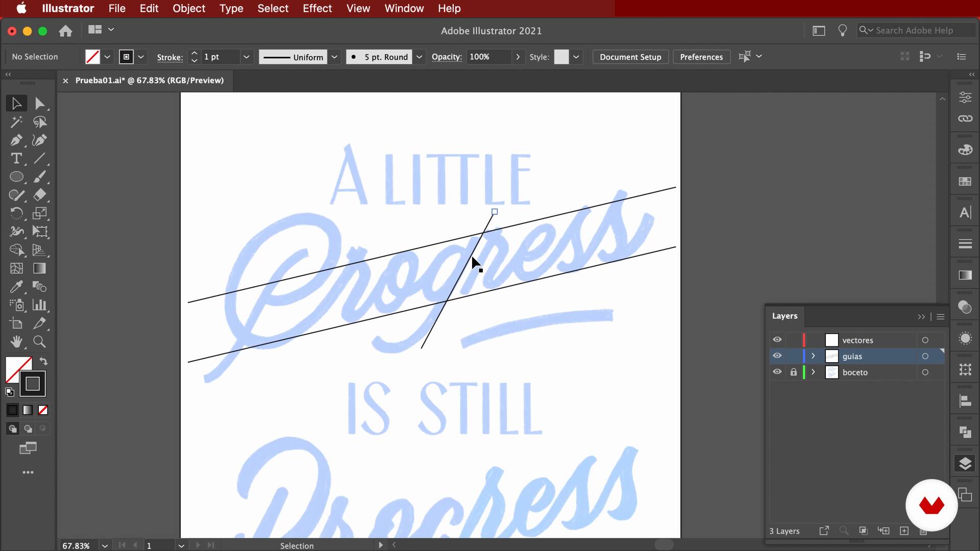Viewport: 980px width, 551px height.
Task: Open the Object menu
Action: pyautogui.click(x=189, y=8)
